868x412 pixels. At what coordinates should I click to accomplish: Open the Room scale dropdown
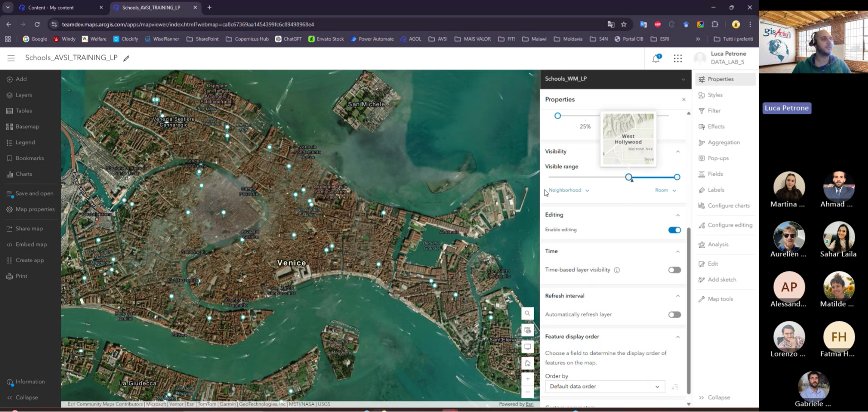[665, 190]
